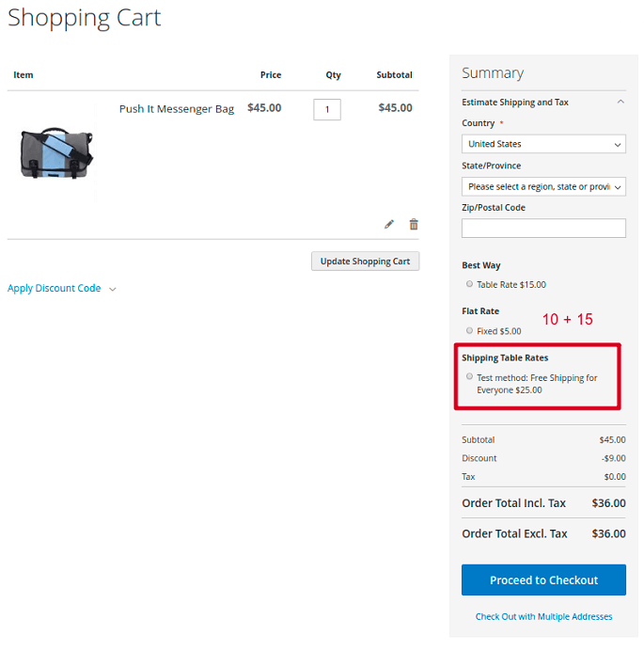Choose Test method Free Shipping radio
Viewport: 644px width, 651px height.
coord(469,377)
